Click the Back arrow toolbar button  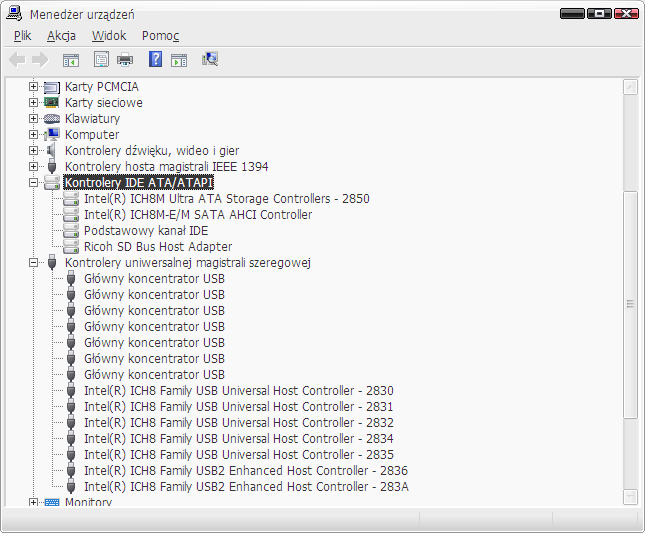coord(17,60)
